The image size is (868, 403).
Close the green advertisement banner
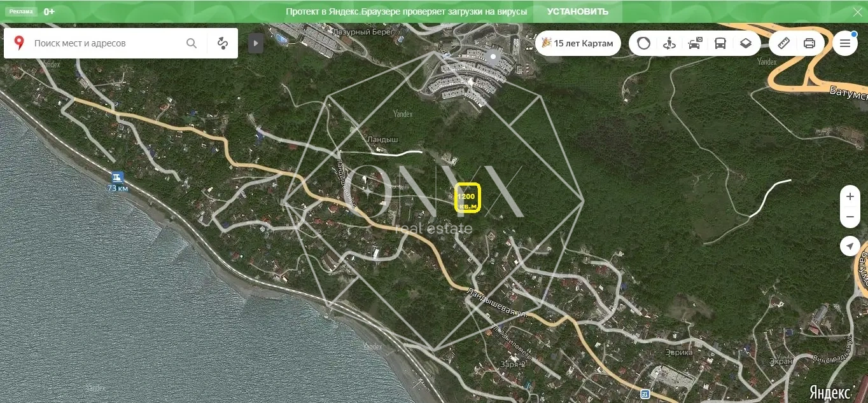pyautogui.click(x=857, y=11)
